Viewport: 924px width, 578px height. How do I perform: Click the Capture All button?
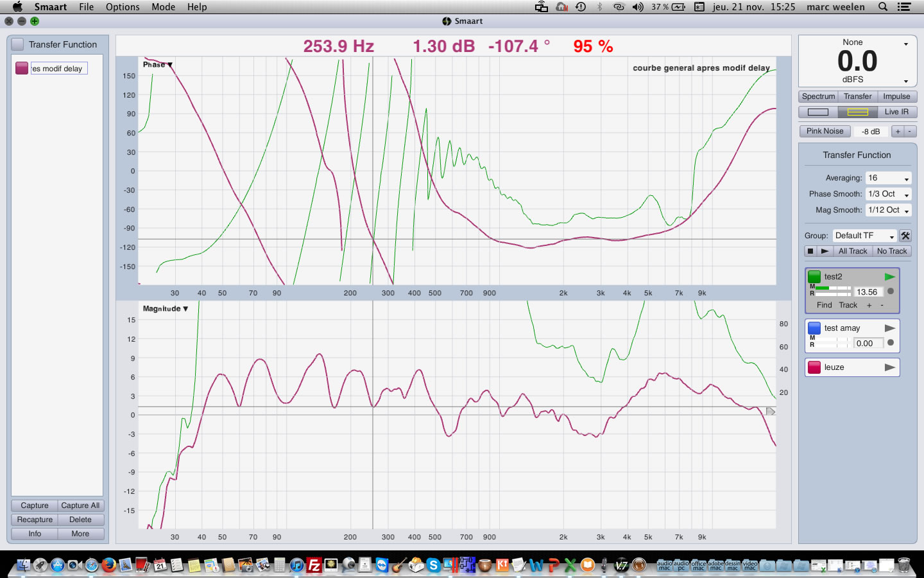pyautogui.click(x=80, y=505)
